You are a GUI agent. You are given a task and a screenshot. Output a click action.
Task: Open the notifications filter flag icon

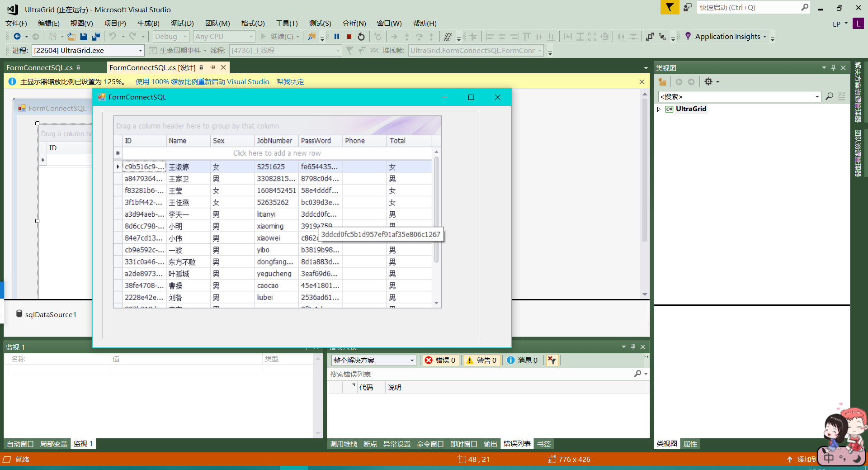point(670,7)
